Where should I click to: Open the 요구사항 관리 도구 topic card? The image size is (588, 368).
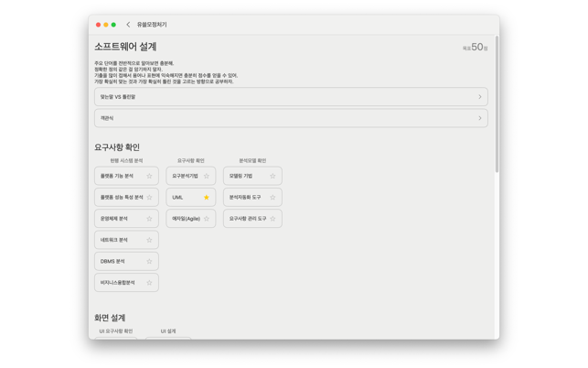247,219
